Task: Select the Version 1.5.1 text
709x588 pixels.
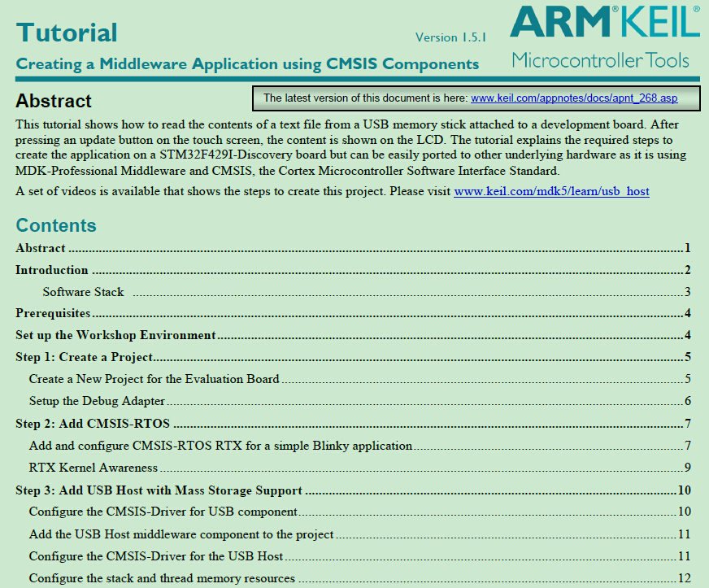Action: [x=450, y=37]
